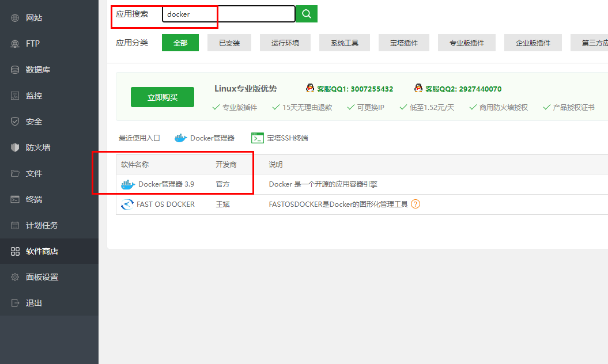Click the logout icon beside 退出
608x364 pixels.
coord(15,303)
